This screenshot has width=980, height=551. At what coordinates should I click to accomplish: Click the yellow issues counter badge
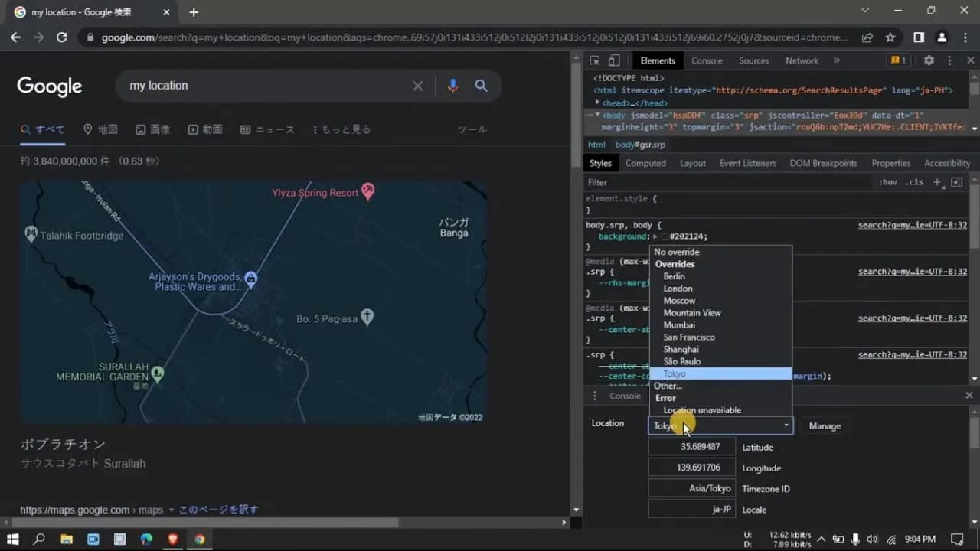click(x=897, y=60)
